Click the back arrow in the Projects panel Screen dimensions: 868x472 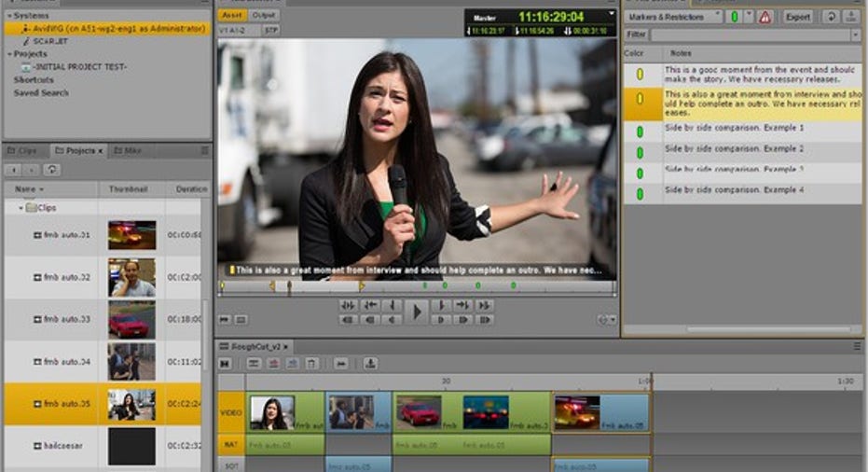(x=14, y=170)
